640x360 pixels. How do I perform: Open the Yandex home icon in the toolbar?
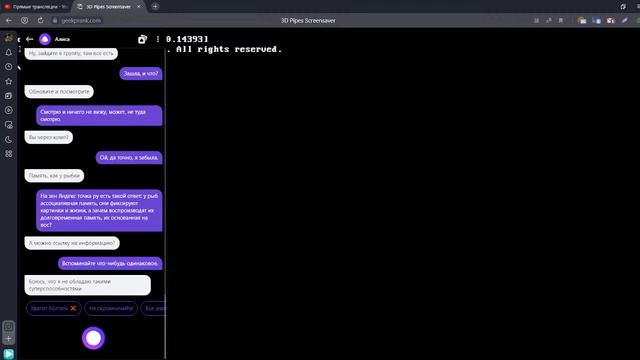click(x=24, y=20)
